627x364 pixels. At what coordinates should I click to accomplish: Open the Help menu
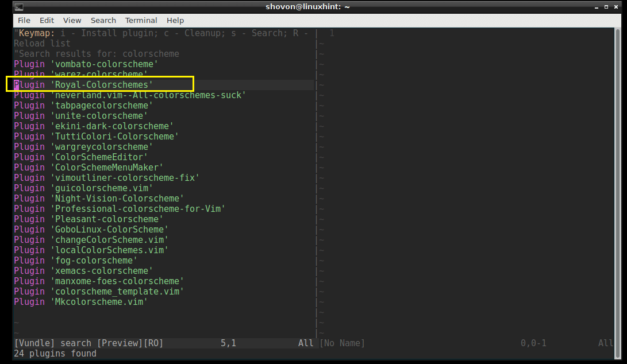[175, 20]
